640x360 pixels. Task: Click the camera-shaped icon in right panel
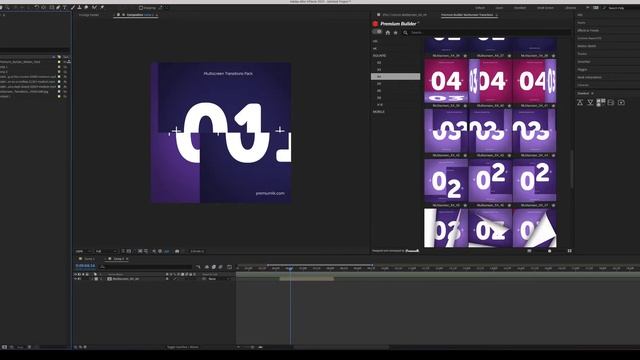[621, 102]
